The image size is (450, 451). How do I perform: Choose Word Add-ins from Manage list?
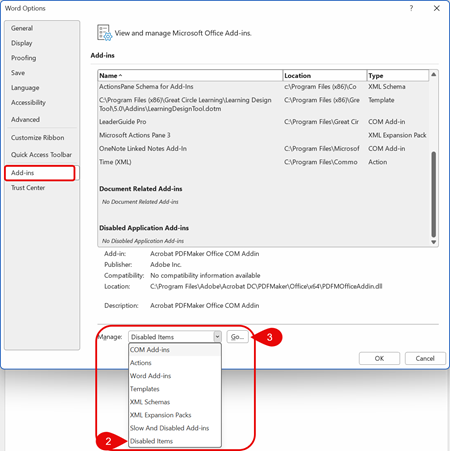point(175,376)
